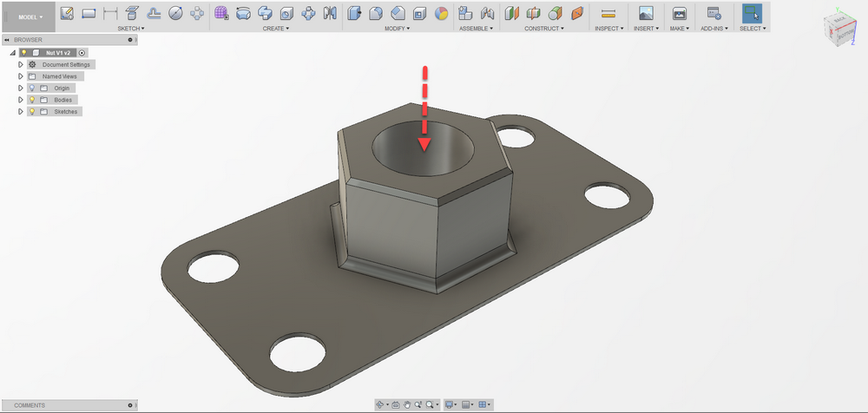Click the Measure ruler icon

click(x=608, y=13)
